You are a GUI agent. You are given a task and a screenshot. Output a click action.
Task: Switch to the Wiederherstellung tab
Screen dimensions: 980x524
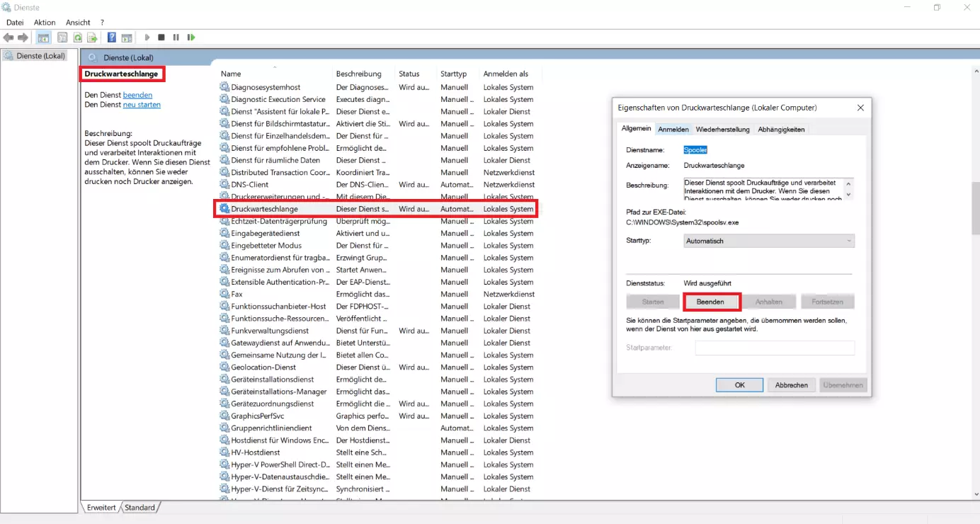click(722, 130)
